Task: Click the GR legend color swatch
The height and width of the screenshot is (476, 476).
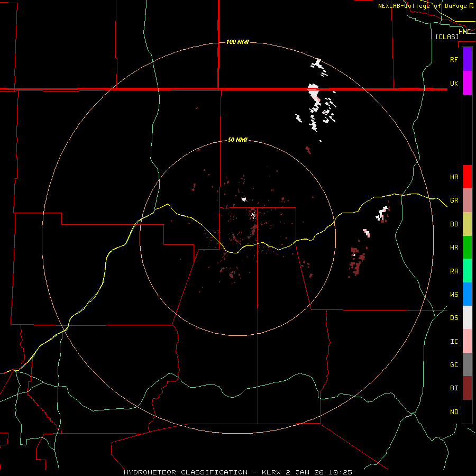Action: point(467,200)
